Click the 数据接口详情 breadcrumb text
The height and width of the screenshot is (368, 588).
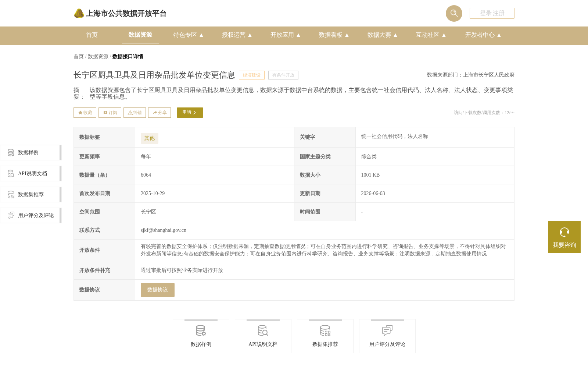click(128, 56)
